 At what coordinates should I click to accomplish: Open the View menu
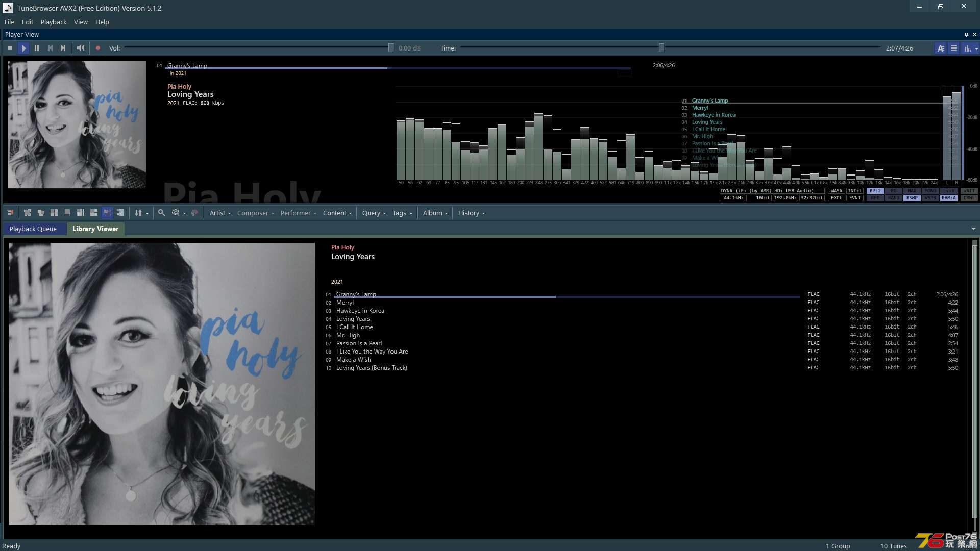[x=81, y=22]
